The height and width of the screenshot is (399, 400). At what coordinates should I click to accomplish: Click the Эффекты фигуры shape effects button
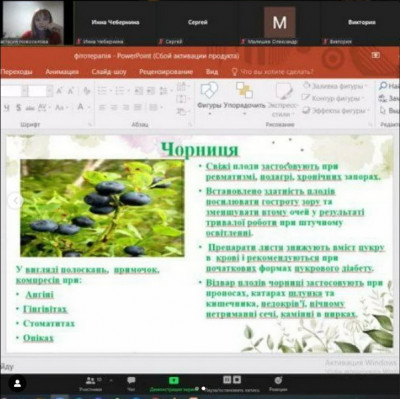click(x=336, y=110)
